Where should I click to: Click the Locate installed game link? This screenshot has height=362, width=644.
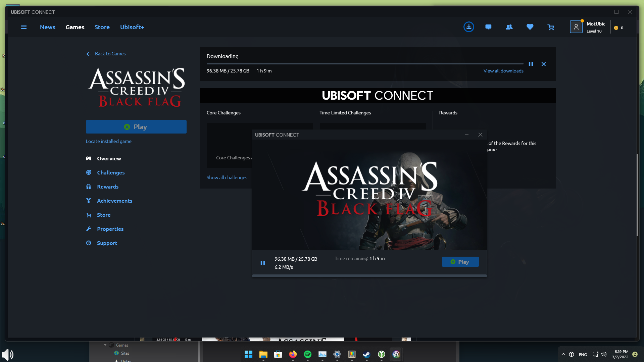pyautogui.click(x=108, y=141)
